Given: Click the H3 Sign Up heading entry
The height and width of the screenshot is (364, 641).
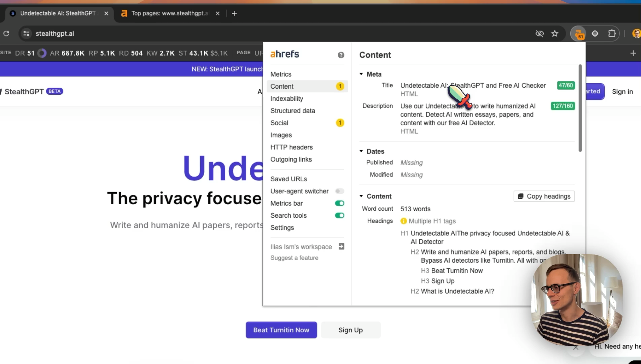Looking at the screenshot, I should point(437,281).
